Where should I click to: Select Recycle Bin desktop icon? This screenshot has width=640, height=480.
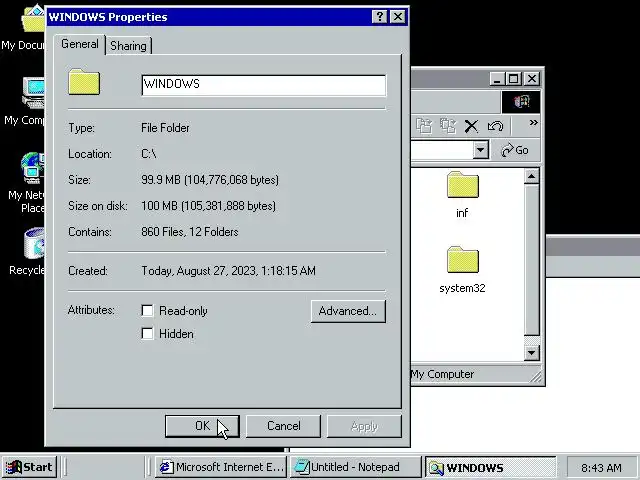(27, 251)
